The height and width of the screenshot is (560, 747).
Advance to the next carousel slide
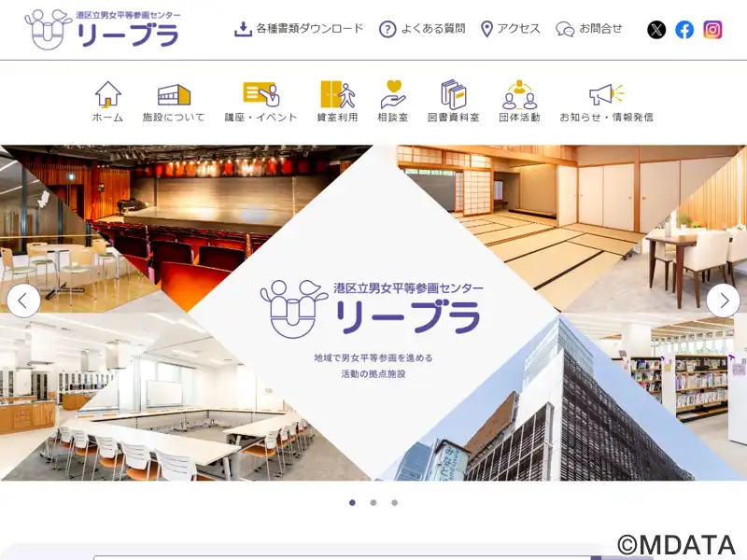pyautogui.click(x=723, y=301)
